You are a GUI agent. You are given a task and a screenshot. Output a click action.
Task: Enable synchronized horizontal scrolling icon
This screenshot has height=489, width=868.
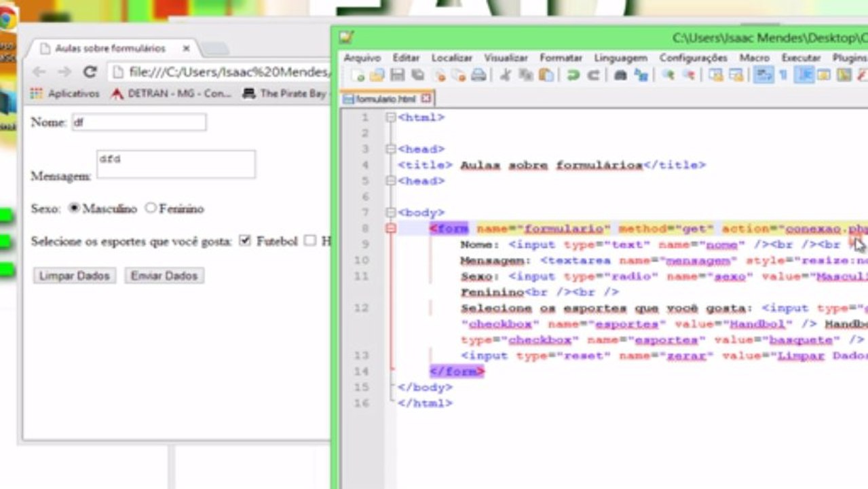(x=737, y=75)
